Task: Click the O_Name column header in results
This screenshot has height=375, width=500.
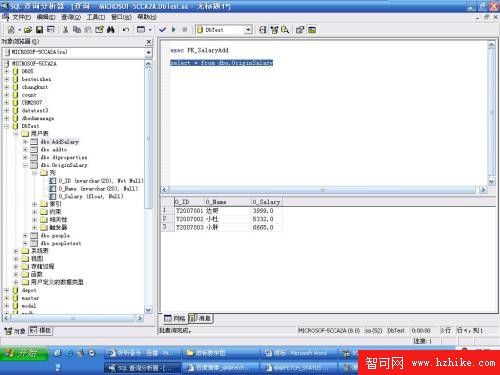Action: (227, 202)
